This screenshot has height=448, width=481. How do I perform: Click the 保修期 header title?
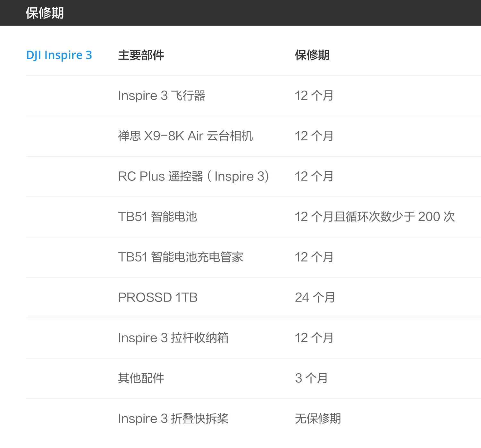45,13
